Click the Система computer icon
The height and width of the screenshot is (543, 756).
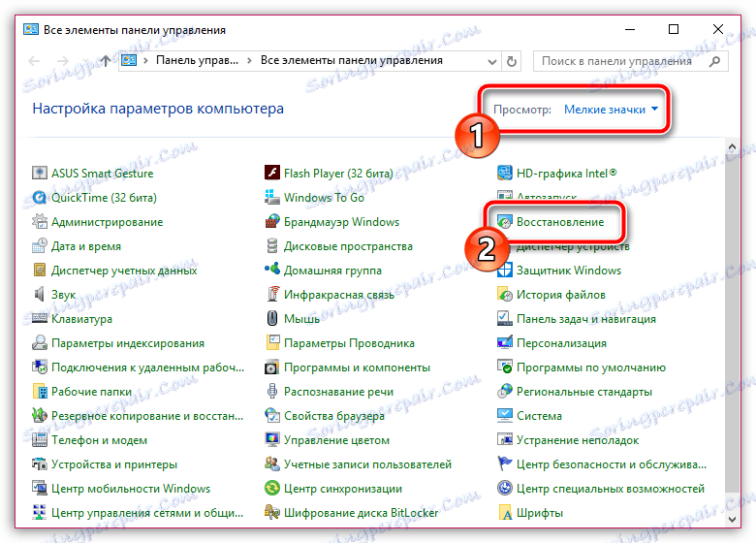tap(504, 416)
